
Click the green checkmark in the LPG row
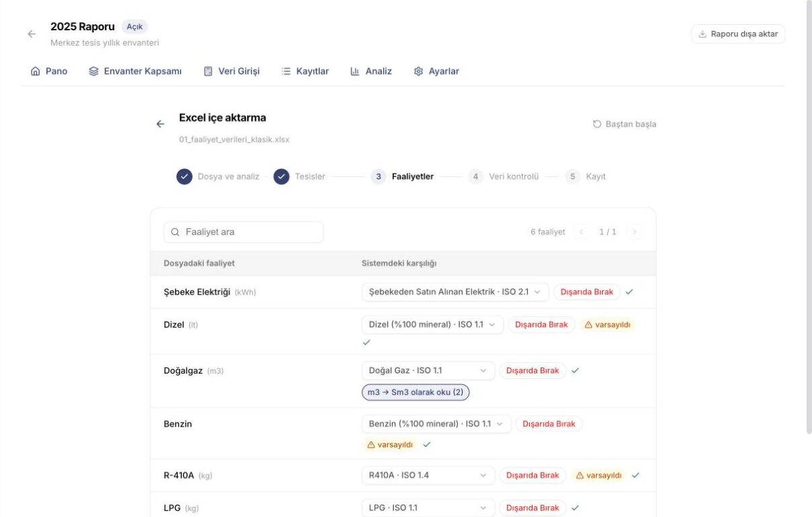tap(575, 508)
